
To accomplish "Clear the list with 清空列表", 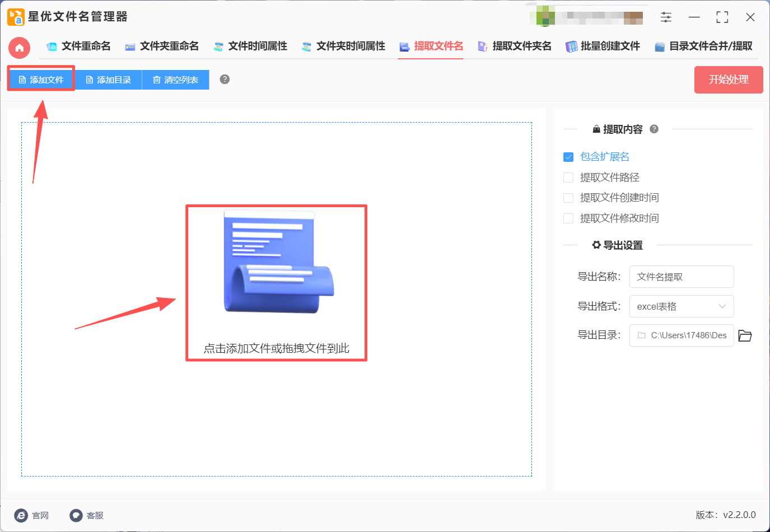I will pyautogui.click(x=175, y=80).
